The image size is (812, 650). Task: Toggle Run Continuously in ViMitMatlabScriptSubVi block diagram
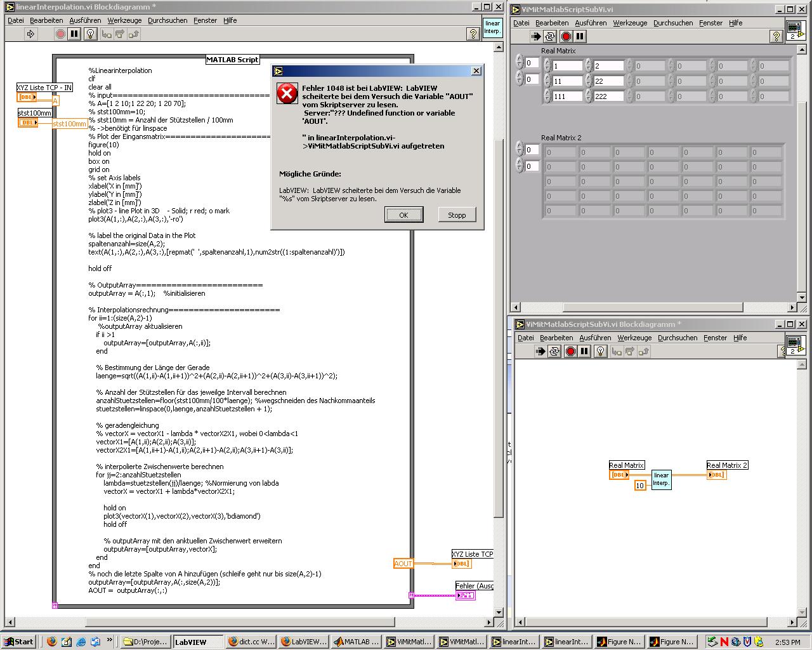[x=554, y=351]
